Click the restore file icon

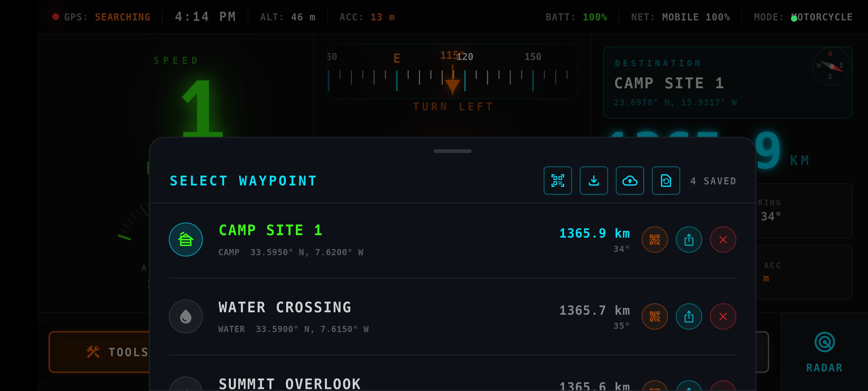pos(665,181)
